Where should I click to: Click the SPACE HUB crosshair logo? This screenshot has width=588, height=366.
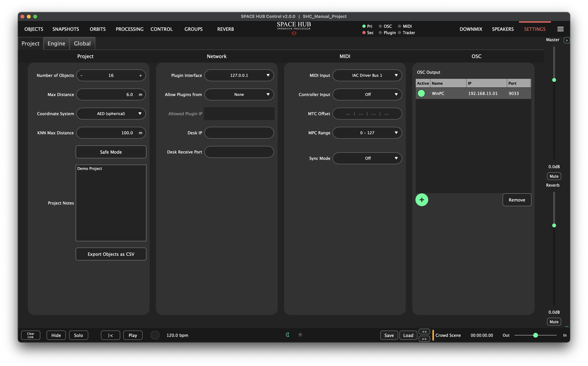[294, 33]
